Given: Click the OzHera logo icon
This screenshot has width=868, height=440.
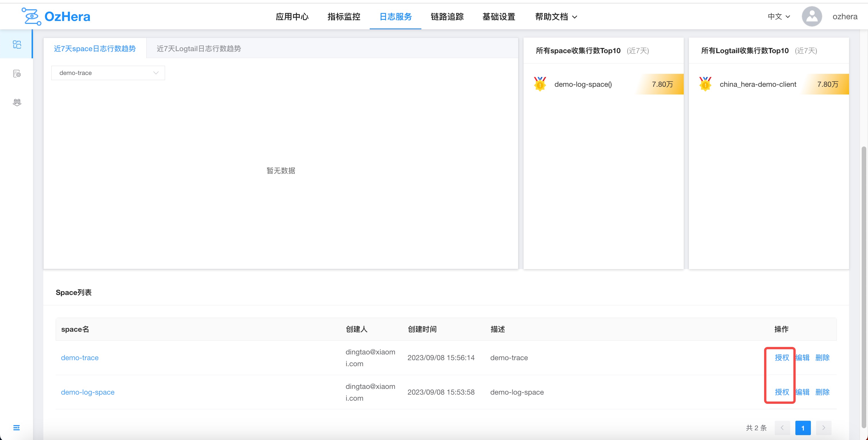Looking at the screenshot, I should [x=31, y=17].
